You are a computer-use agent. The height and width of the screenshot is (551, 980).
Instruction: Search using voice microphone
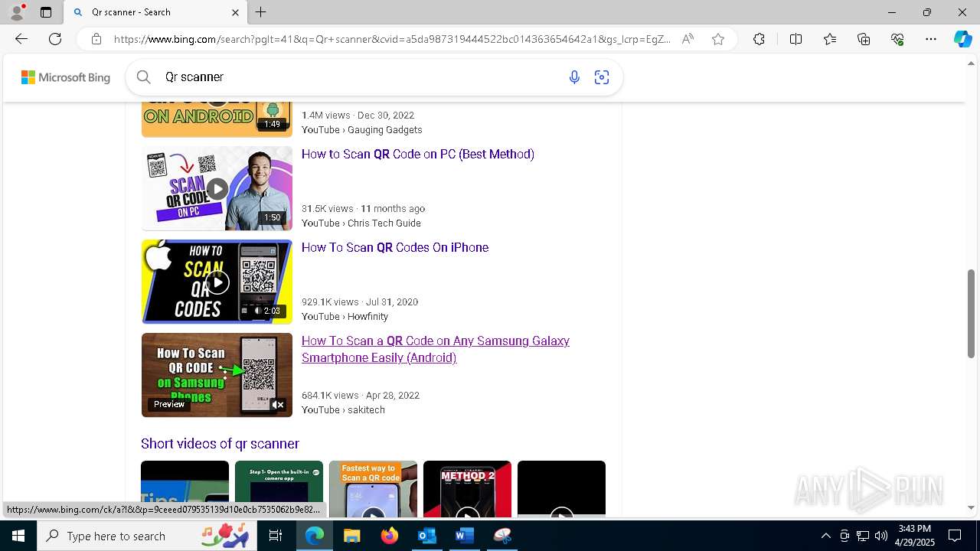click(574, 77)
